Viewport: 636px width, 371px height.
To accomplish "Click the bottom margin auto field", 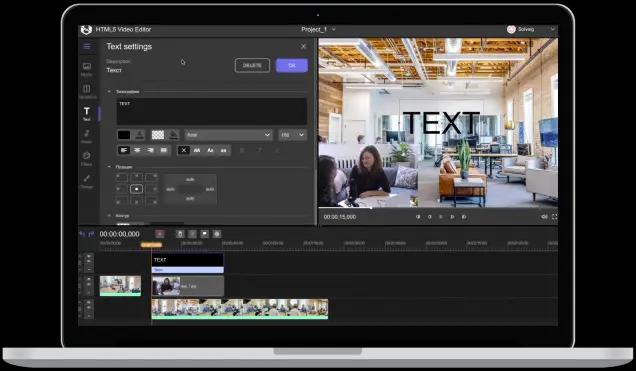I will coord(190,199).
